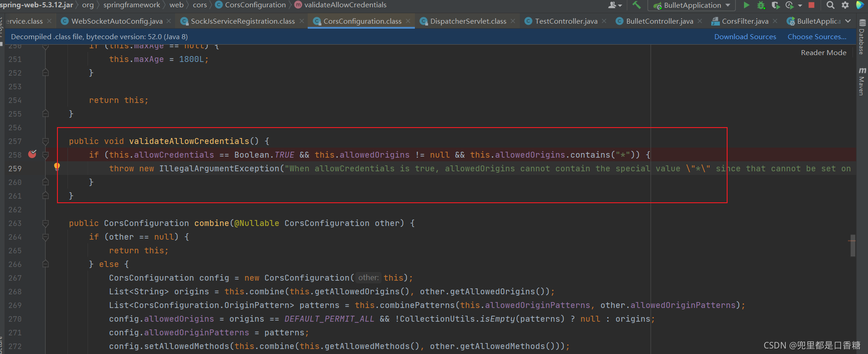This screenshot has width=868, height=354.
Task: Click the cors breadcrumb
Action: coord(200,5)
